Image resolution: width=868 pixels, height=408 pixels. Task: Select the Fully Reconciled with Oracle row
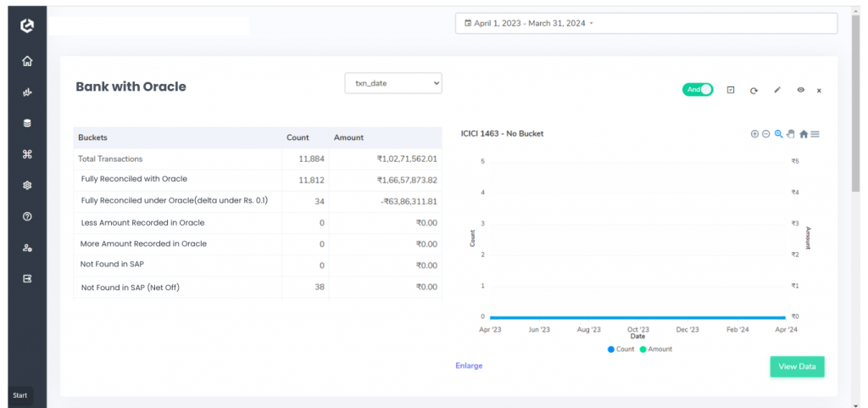258,180
